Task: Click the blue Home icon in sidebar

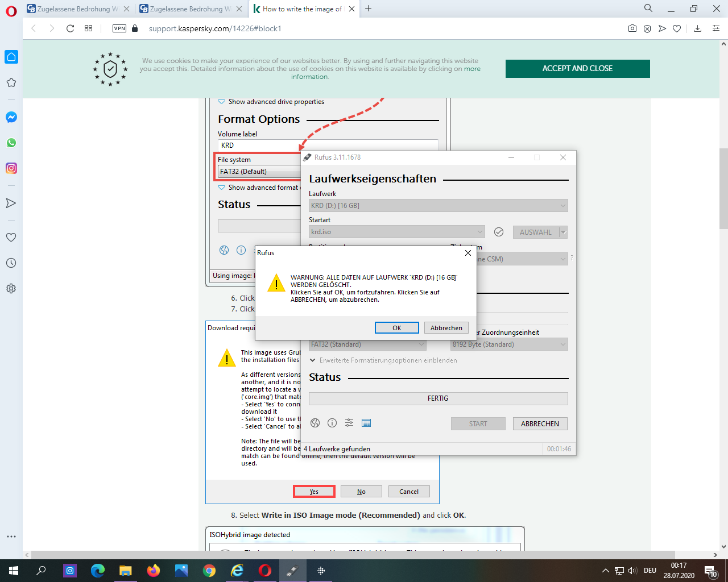Action: click(x=11, y=57)
